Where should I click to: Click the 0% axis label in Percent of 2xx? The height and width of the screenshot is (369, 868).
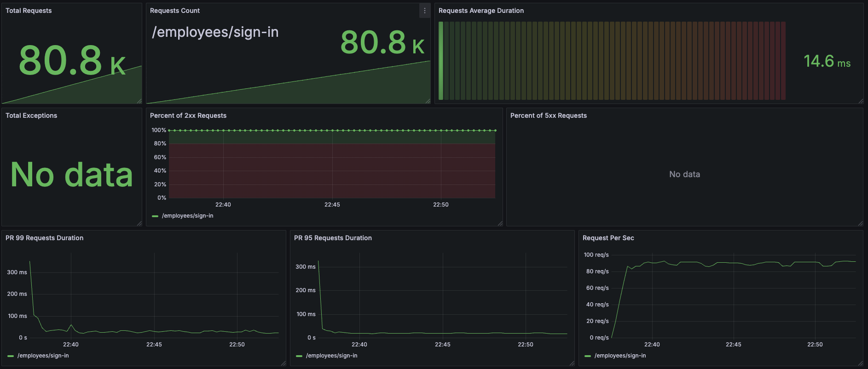(162, 198)
